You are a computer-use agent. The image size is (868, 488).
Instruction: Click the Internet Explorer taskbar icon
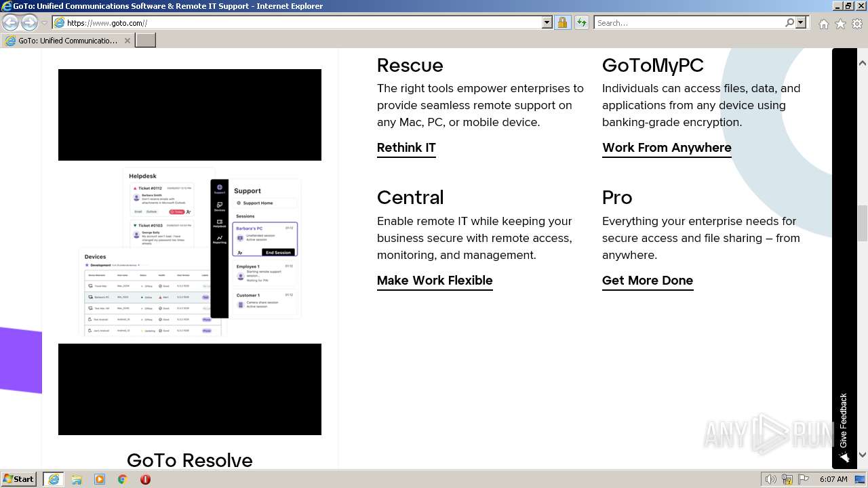pos(54,479)
